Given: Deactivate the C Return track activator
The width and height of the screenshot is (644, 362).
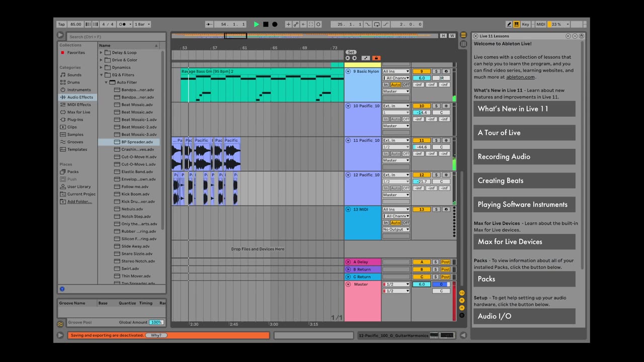Looking at the screenshot, I should point(422,277).
